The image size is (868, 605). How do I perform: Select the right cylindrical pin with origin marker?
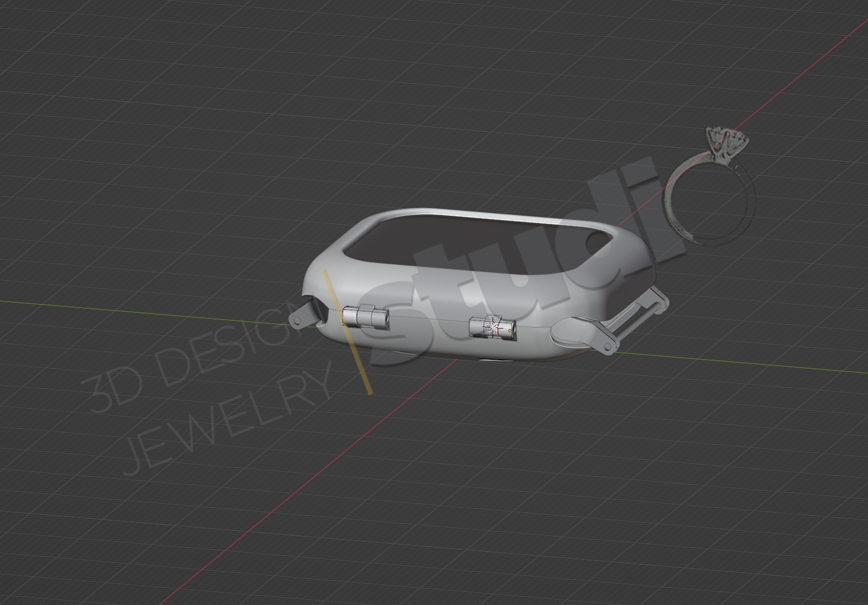pyautogui.click(x=493, y=327)
